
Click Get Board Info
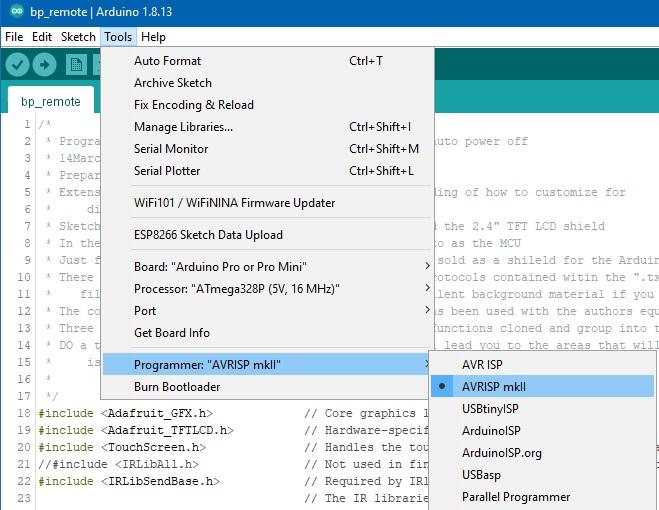tap(268, 333)
